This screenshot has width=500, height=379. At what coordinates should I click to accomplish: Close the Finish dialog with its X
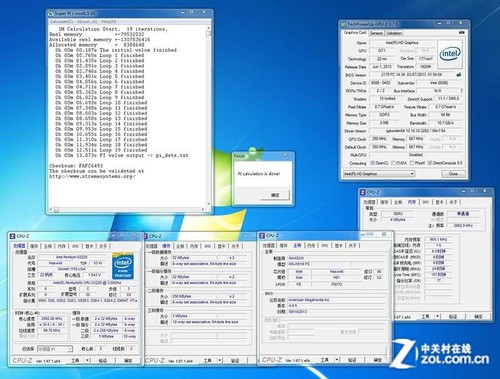285,155
